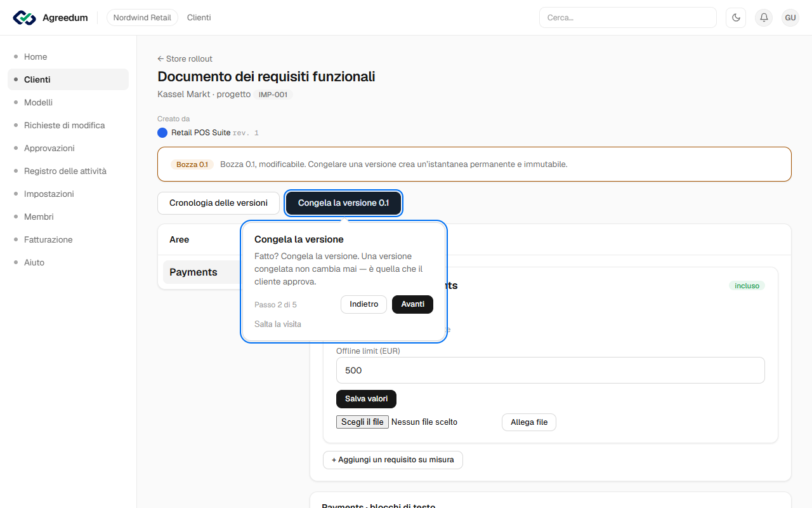Go back to Store rollout
This screenshot has width=812, height=508.
185,58
